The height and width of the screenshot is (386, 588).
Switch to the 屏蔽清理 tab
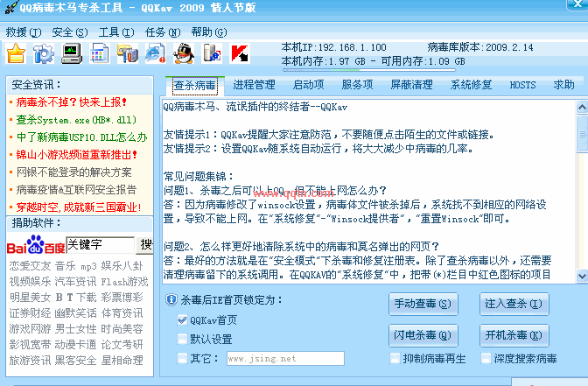click(x=412, y=85)
